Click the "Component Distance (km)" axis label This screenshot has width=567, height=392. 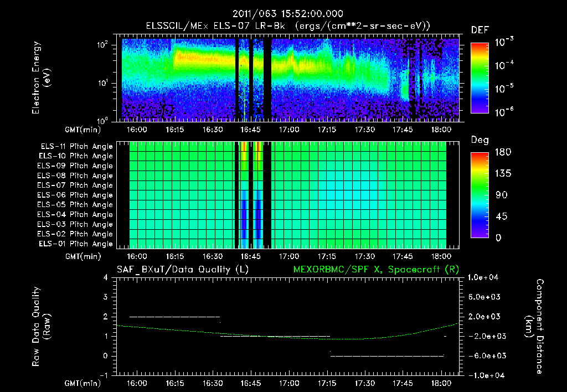(534, 327)
